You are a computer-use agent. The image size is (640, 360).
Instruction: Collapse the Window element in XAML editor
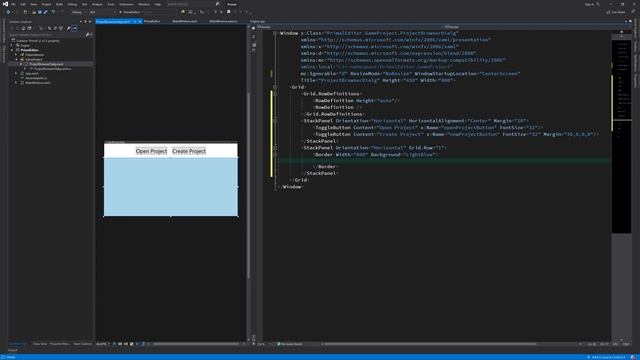click(275, 33)
